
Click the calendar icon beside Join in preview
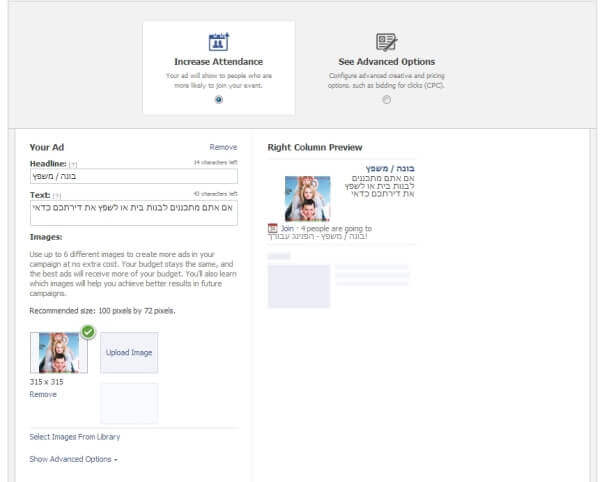click(273, 228)
